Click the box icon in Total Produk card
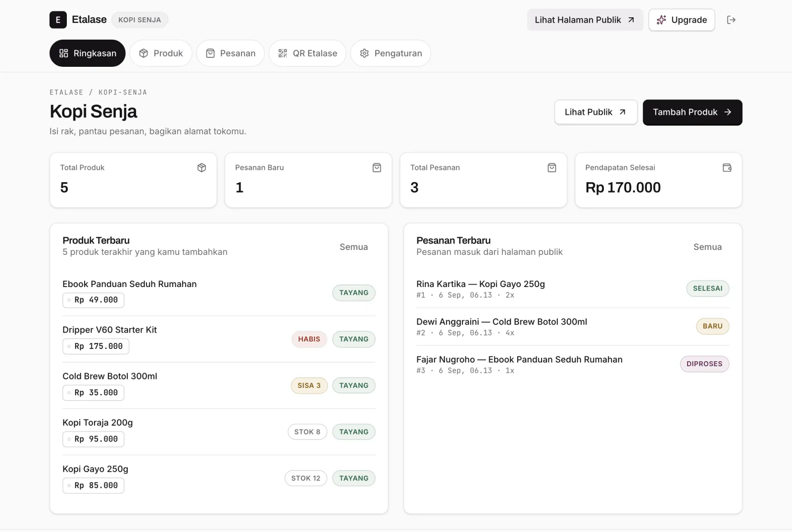Viewport: 792px width, 532px height. pos(201,168)
